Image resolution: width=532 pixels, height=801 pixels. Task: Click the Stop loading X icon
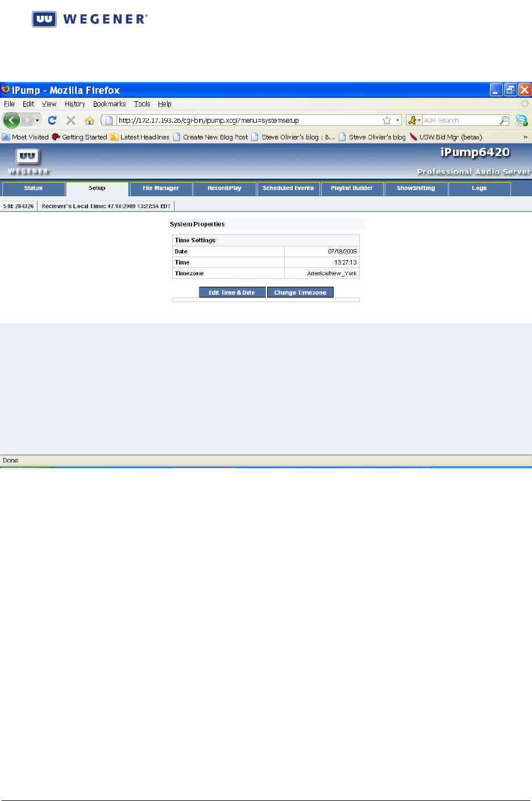click(x=70, y=120)
